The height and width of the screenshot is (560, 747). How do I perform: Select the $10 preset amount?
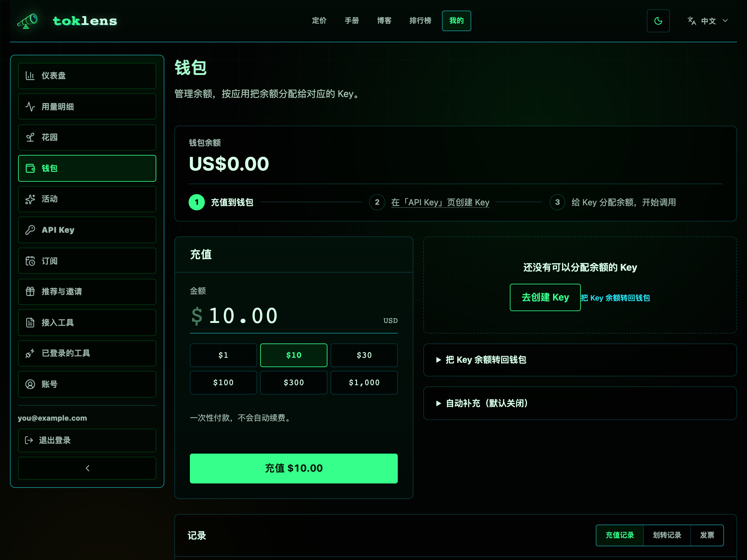[x=294, y=355]
